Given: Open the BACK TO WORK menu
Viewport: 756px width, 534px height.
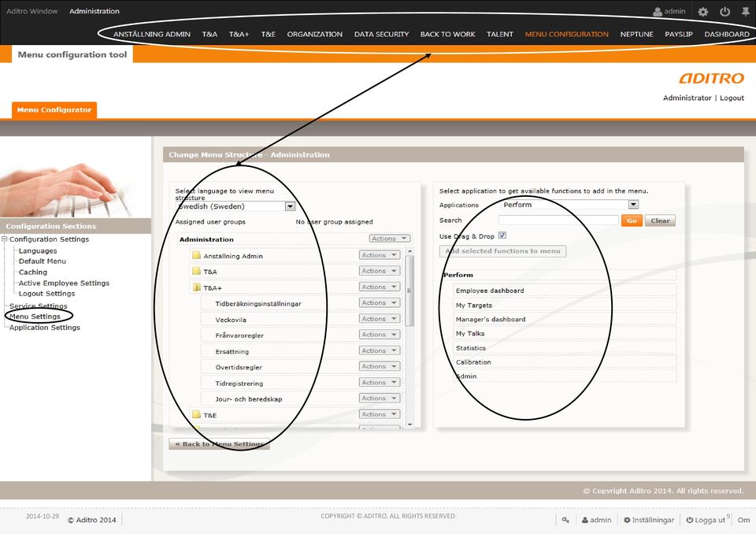Looking at the screenshot, I should pos(447,34).
